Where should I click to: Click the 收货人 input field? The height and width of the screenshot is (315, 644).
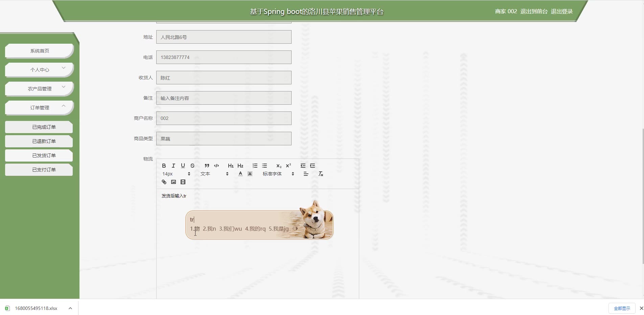click(x=224, y=78)
